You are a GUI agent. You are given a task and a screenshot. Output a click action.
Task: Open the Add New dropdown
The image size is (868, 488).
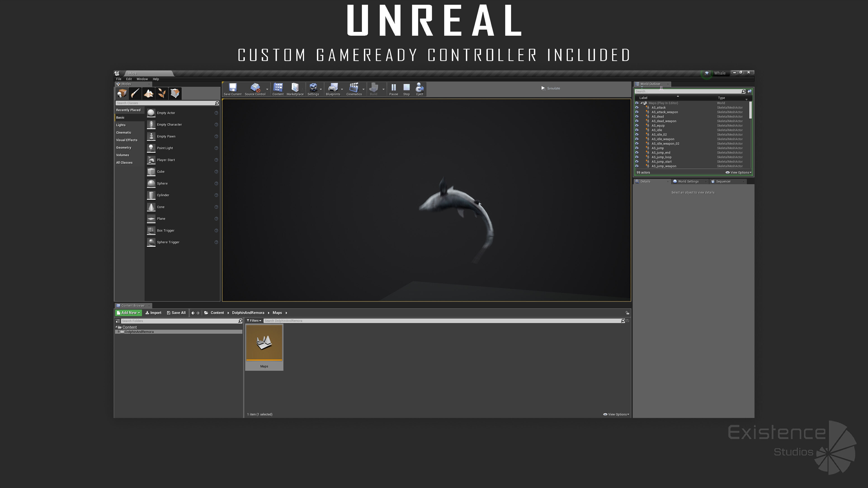pos(128,313)
